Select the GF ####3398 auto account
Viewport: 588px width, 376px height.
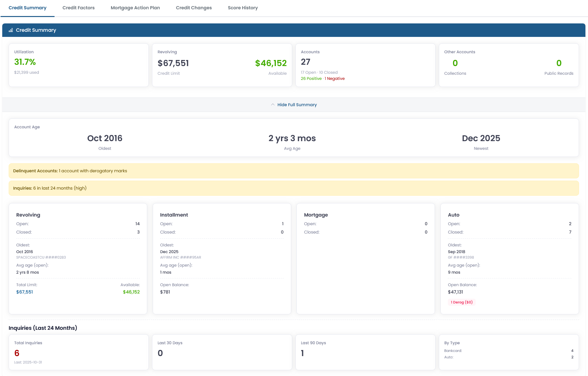point(461,257)
